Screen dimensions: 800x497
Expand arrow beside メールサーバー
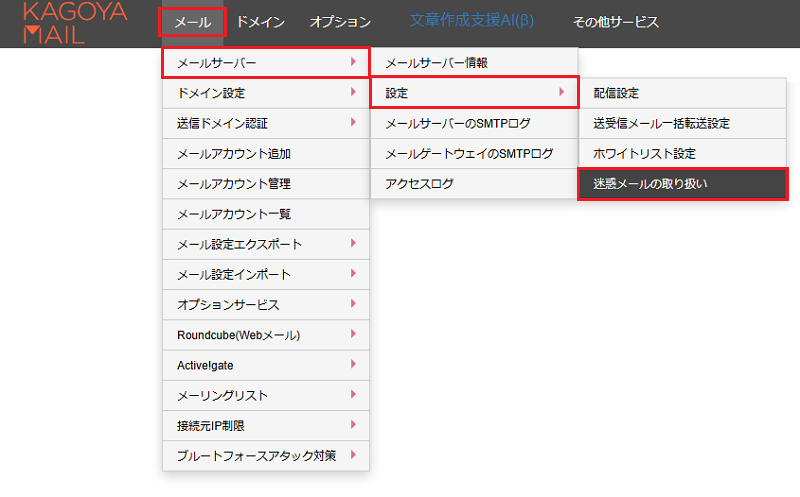point(353,62)
